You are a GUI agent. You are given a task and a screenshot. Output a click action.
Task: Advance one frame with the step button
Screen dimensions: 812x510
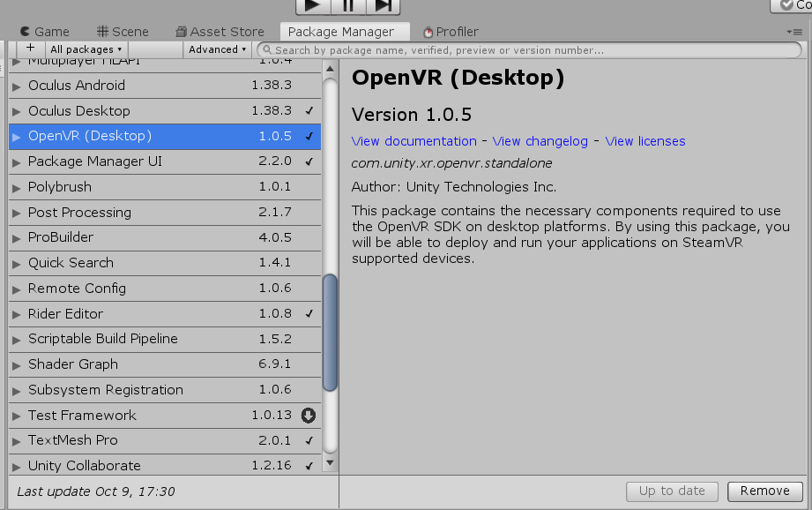click(383, 6)
